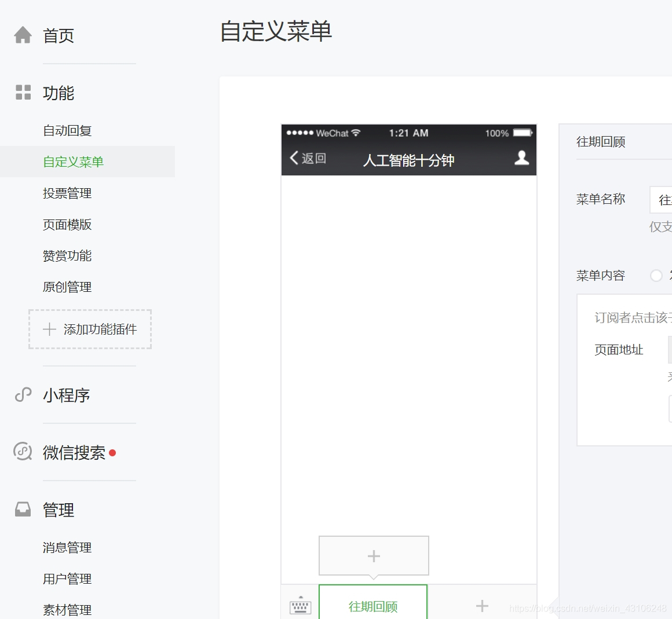This screenshot has width=672, height=619.
Task: Open 投票管理
Action: (67, 193)
